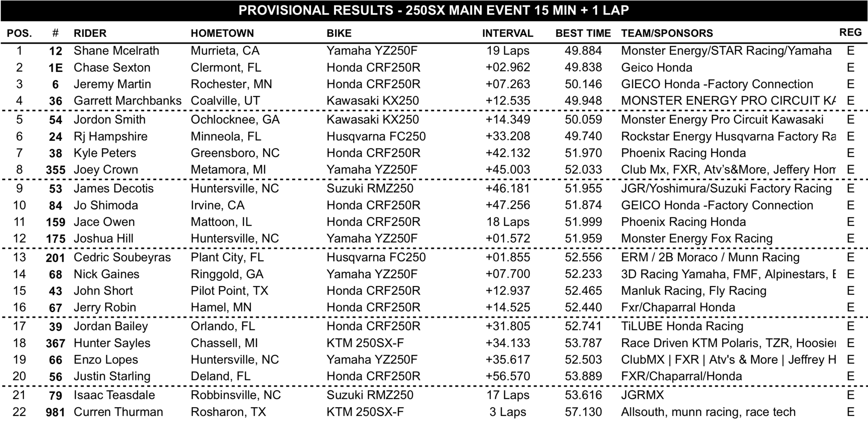Screen dimensions: 868x423
Task: Select rider name Shane Mcelrath
Action: [x=116, y=51]
